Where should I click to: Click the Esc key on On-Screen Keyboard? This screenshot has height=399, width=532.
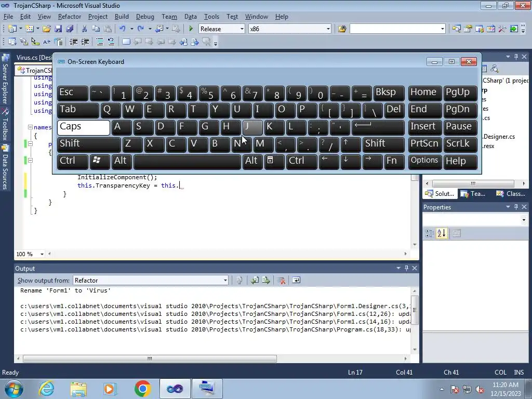point(73,93)
